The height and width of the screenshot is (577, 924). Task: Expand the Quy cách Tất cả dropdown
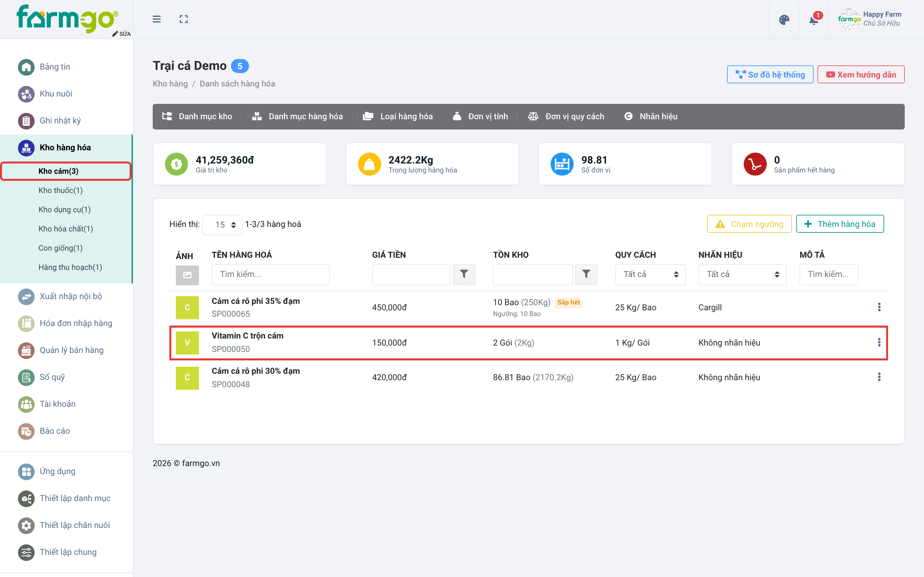650,274
